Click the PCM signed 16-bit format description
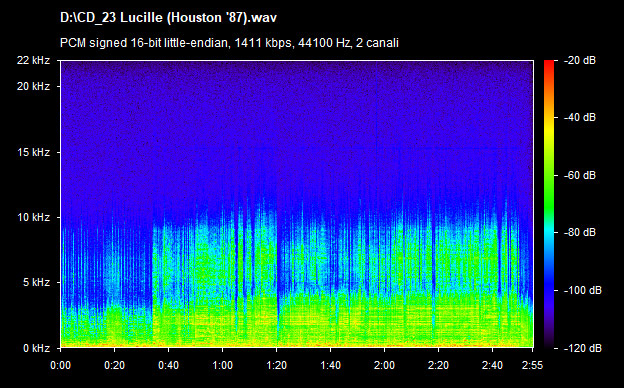Screen dimensions: 624x388 pyautogui.click(x=229, y=43)
